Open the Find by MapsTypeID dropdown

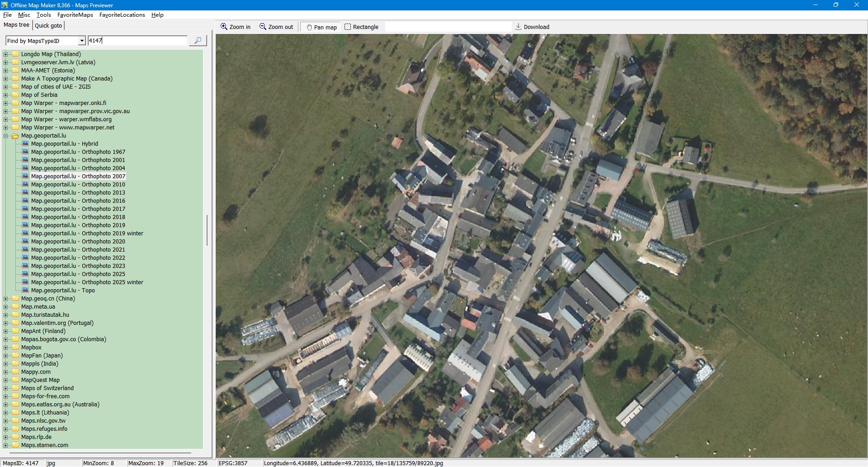click(x=82, y=41)
